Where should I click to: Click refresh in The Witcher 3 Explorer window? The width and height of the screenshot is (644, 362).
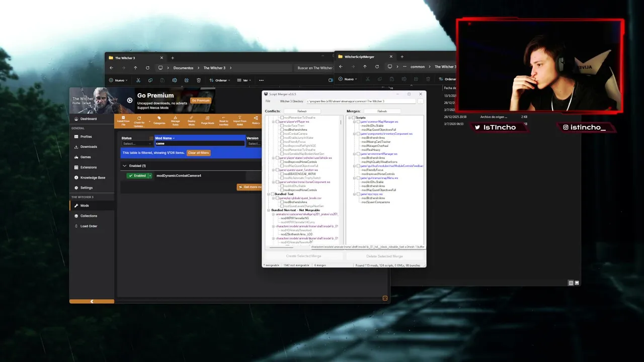tap(147, 68)
